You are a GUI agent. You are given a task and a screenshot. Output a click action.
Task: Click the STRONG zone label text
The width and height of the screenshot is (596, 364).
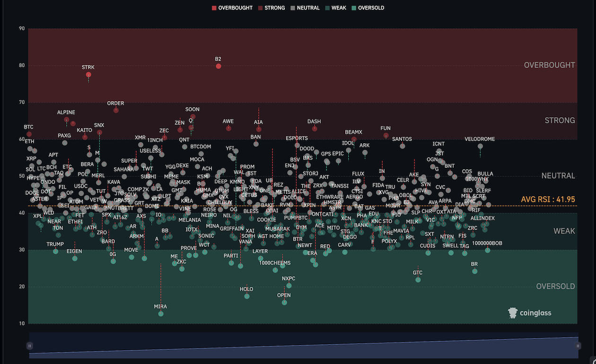tap(560, 120)
